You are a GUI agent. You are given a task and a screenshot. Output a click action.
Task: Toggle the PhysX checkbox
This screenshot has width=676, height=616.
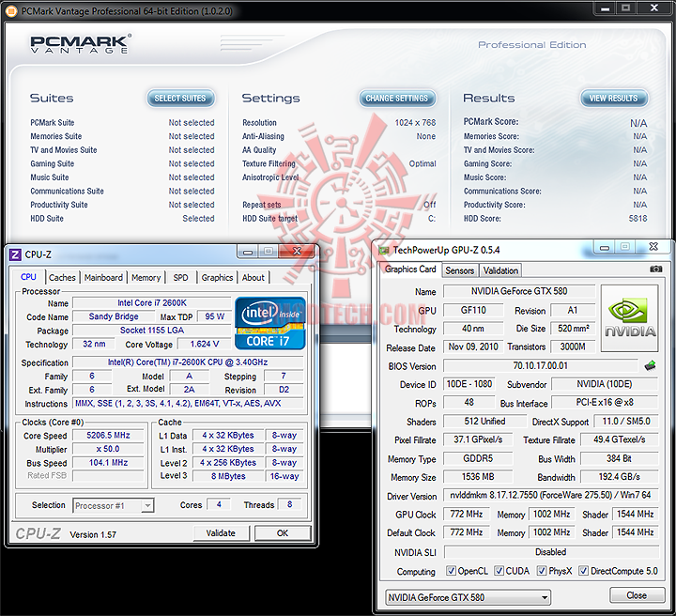(x=542, y=571)
